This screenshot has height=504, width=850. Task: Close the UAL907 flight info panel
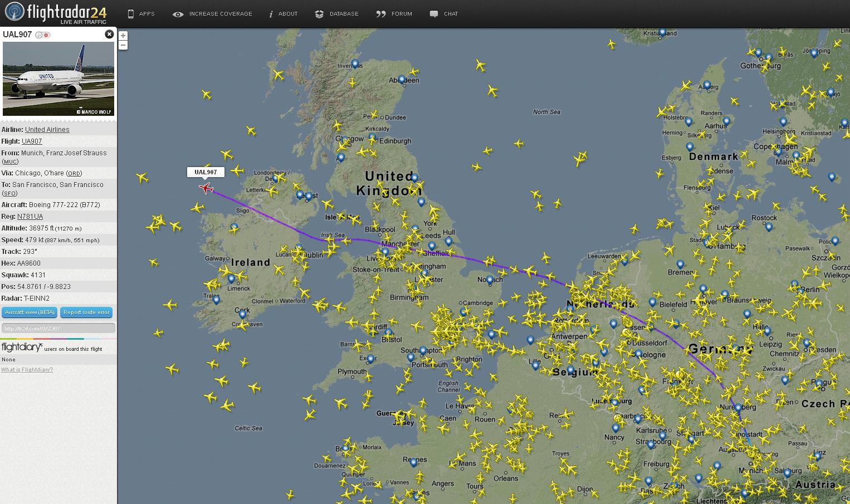point(109,34)
